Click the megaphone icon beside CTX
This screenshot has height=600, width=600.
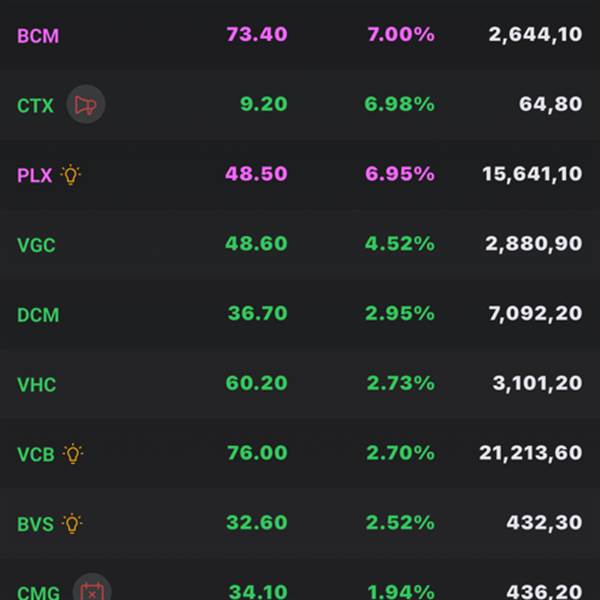coord(86,104)
